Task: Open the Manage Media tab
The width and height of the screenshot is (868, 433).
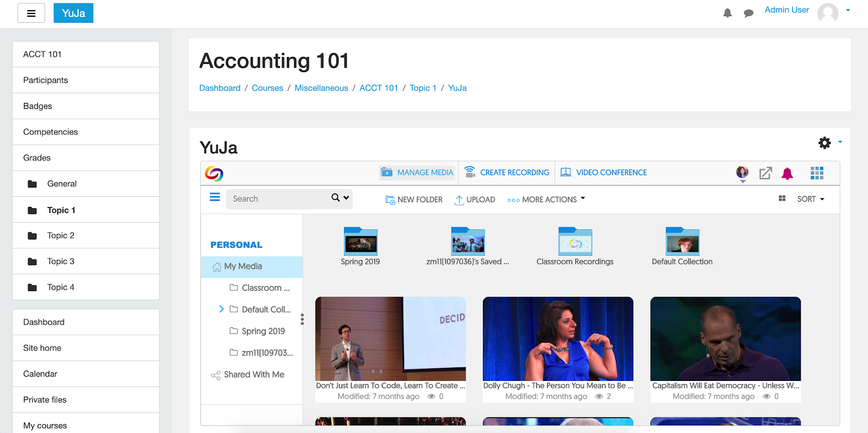Action: [417, 172]
